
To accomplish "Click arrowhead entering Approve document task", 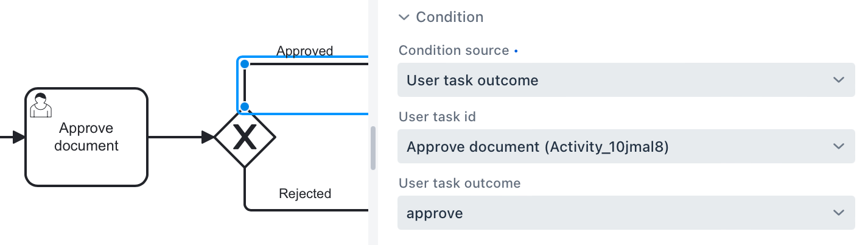I will point(18,137).
